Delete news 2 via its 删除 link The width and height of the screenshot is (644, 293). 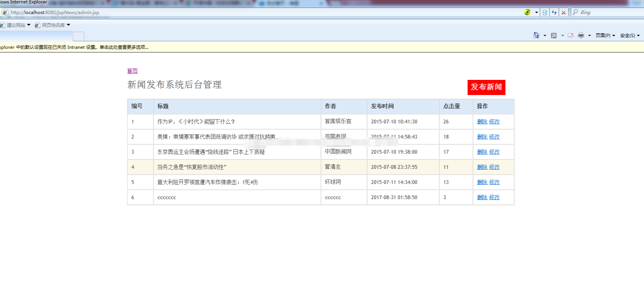[x=482, y=137]
